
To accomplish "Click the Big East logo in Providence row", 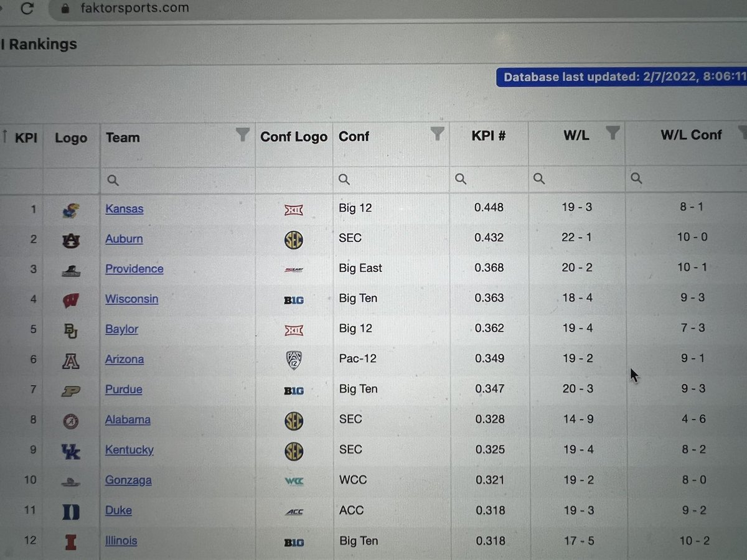I will 293,269.
